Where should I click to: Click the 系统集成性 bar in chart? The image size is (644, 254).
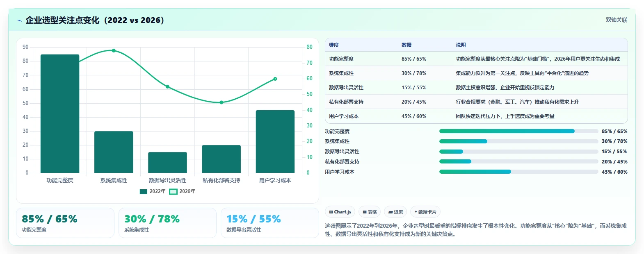(114, 152)
